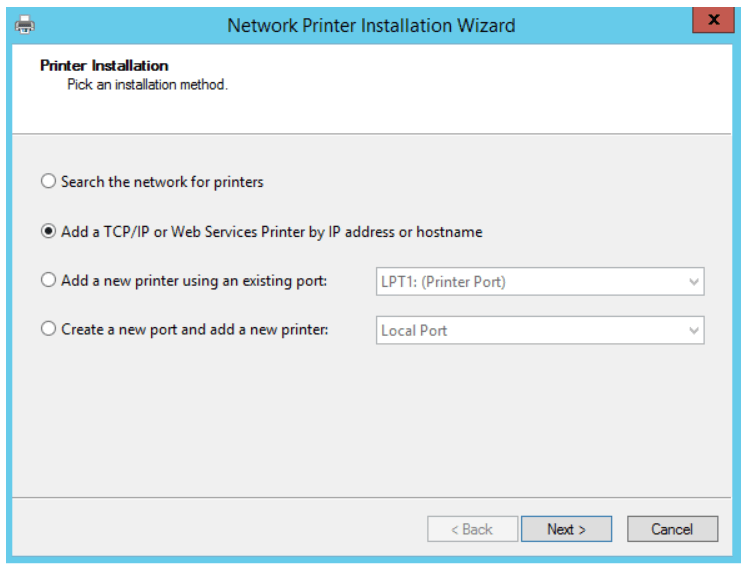Click the 'Search the network for printers' label text
The width and height of the screenshot is (748, 569).
pos(162,182)
